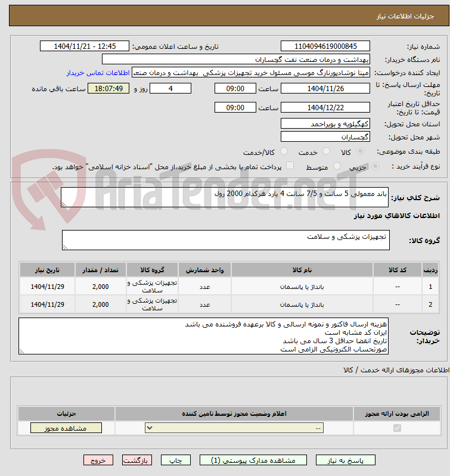Click row 2 item name بانداژ یا پانسمان
The image size is (450, 476).
302,304
